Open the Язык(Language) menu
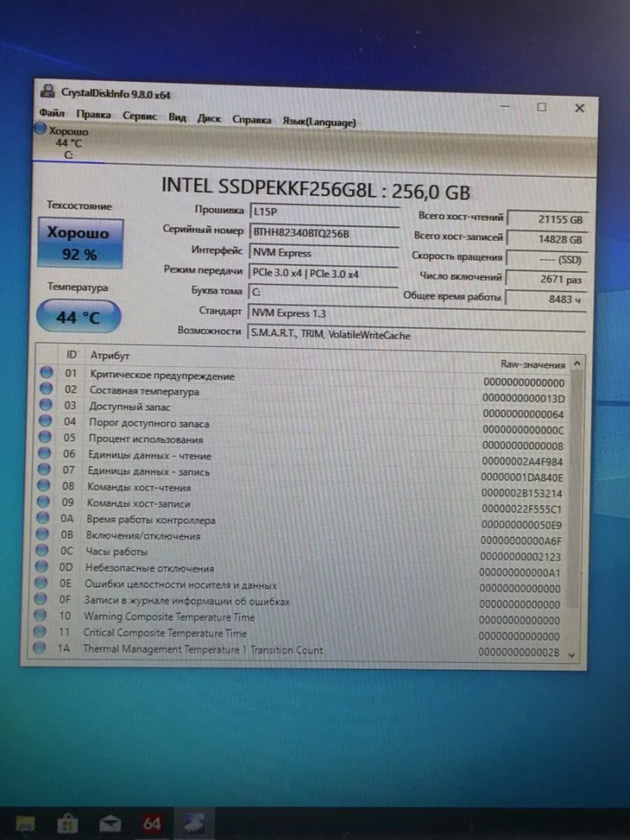The image size is (630, 840). coord(319,121)
